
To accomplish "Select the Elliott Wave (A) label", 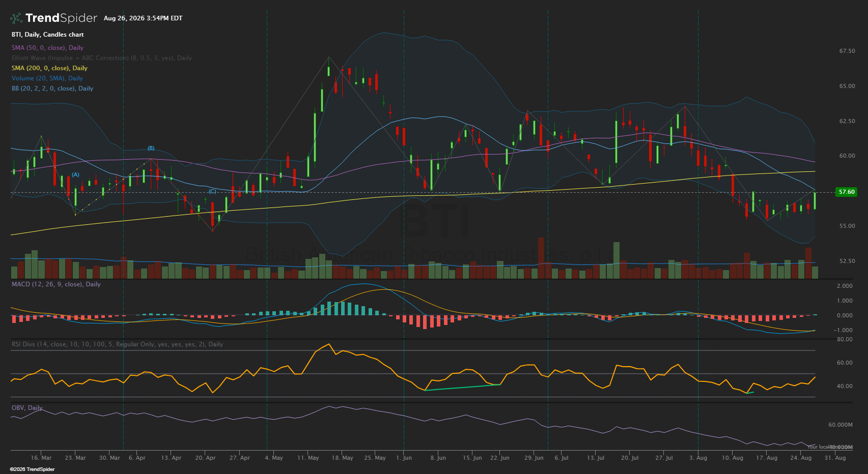I will click(x=75, y=174).
